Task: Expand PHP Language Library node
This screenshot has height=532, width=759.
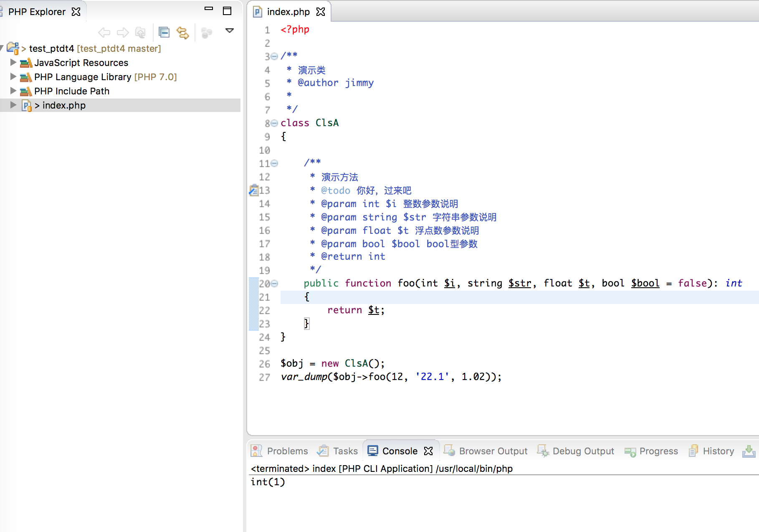Action: (x=13, y=76)
